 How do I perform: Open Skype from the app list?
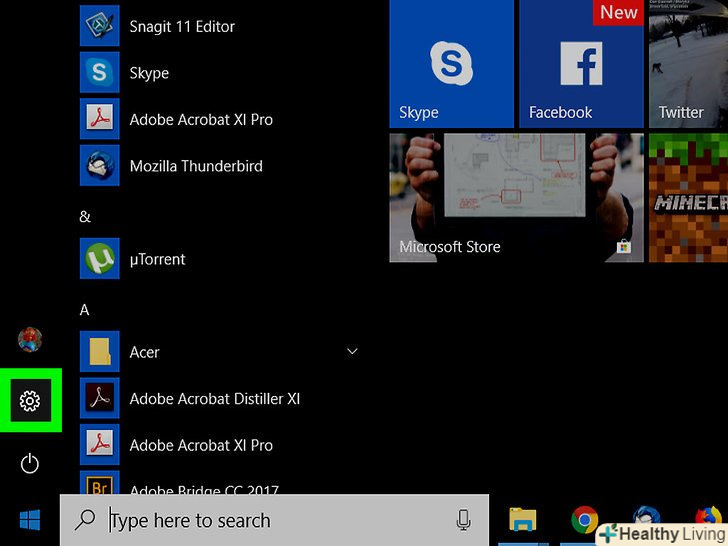click(148, 73)
